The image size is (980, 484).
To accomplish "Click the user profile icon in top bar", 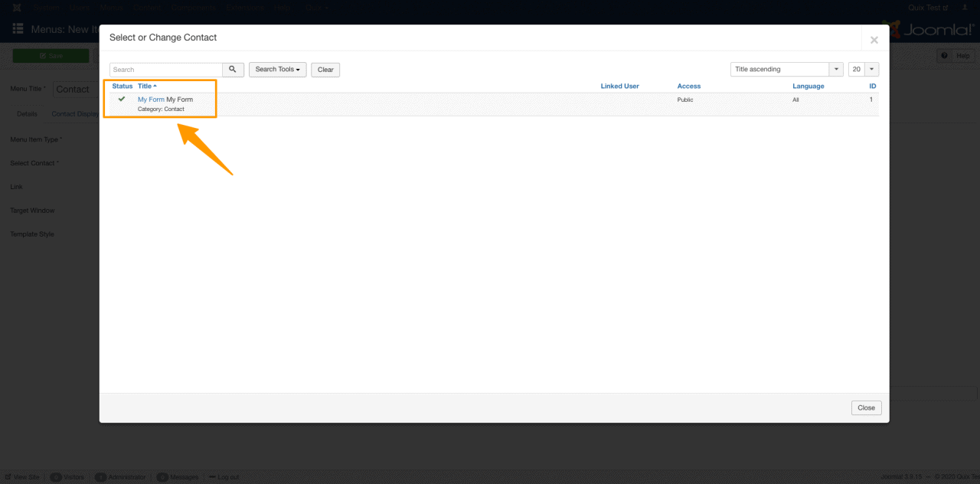I will [x=966, y=8].
